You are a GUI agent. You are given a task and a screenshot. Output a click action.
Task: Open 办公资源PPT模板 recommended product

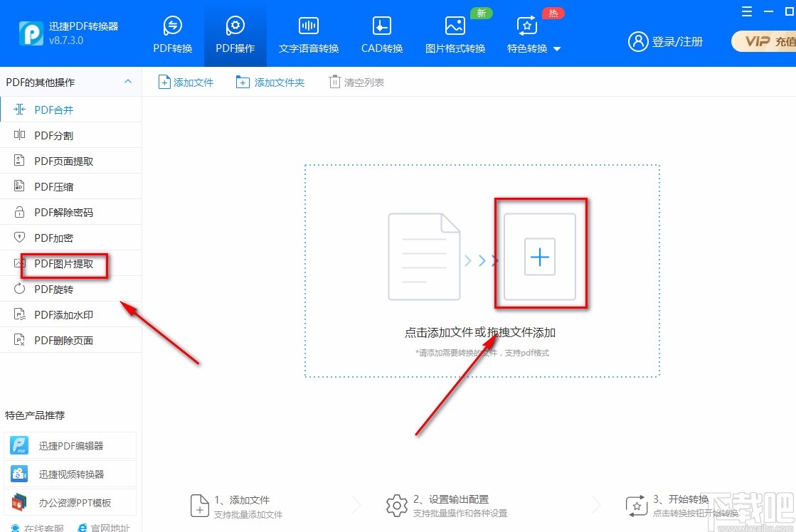[70, 503]
